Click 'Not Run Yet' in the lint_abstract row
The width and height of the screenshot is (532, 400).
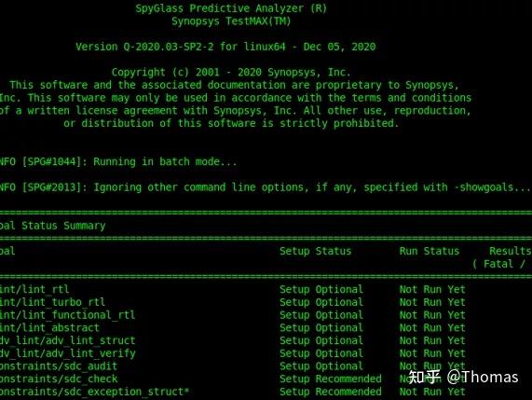coord(432,327)
